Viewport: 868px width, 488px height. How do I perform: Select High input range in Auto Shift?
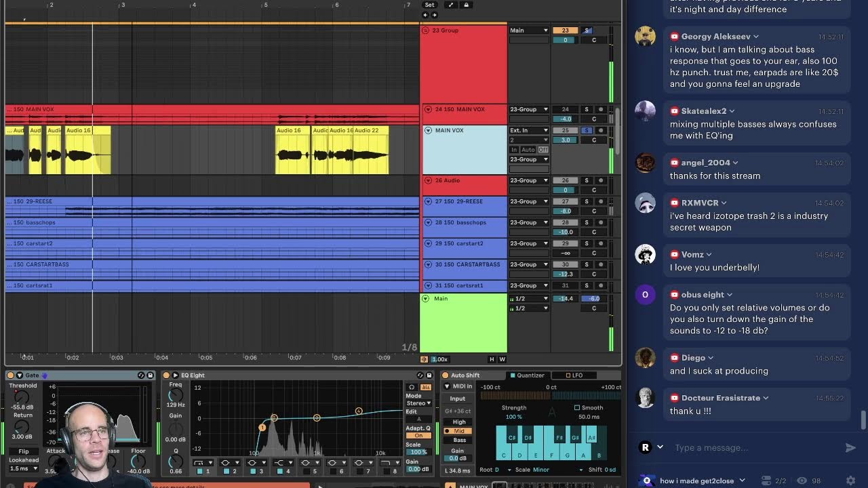tap(459, 422)
